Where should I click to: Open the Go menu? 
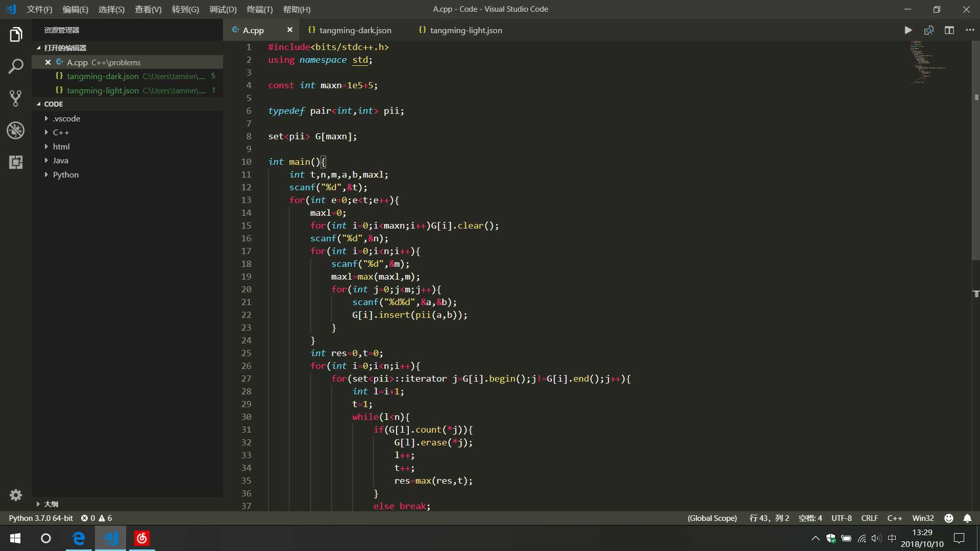[185, 9]
